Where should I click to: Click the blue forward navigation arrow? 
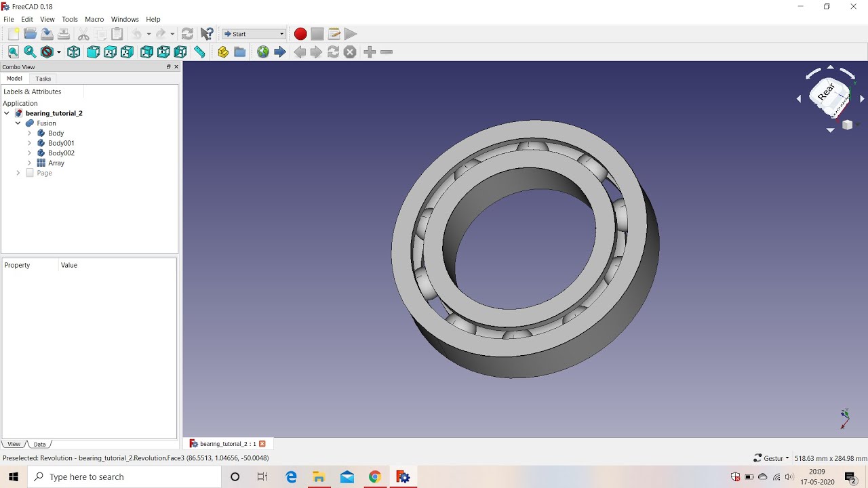tap(280, 52)
